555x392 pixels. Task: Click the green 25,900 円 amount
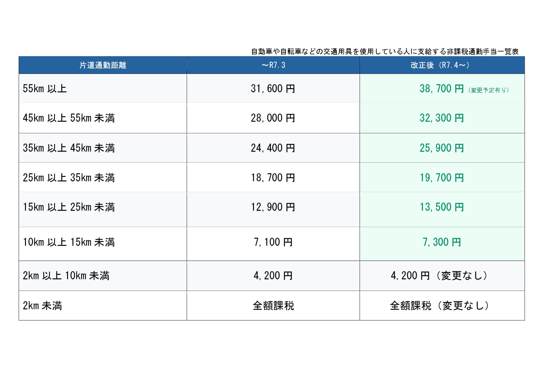(441, 148)
